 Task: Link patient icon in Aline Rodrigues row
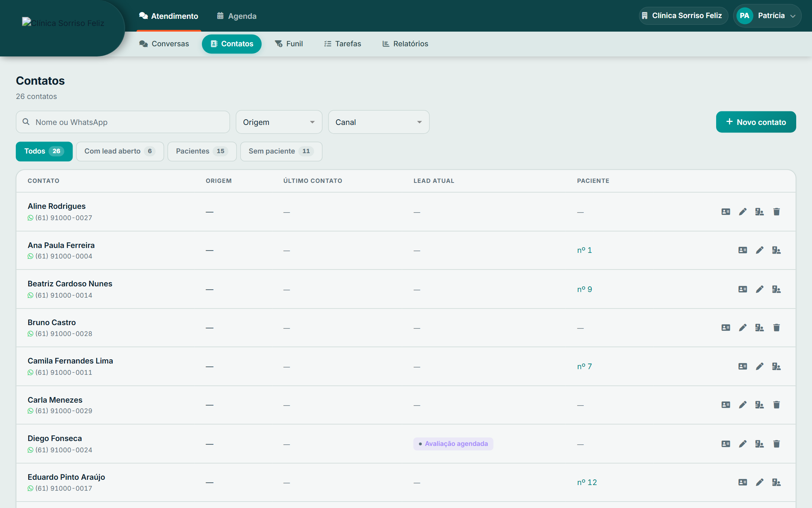coord(759,212)
